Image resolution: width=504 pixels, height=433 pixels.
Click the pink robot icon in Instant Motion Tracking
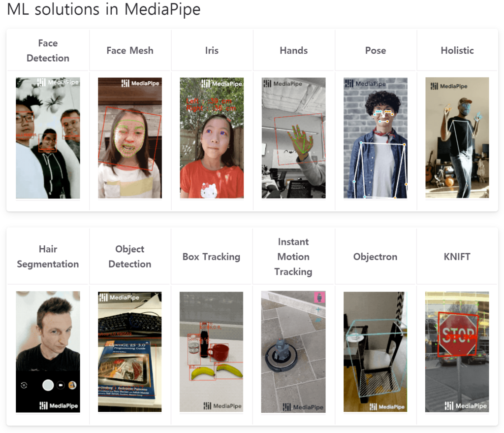[319, 297]
